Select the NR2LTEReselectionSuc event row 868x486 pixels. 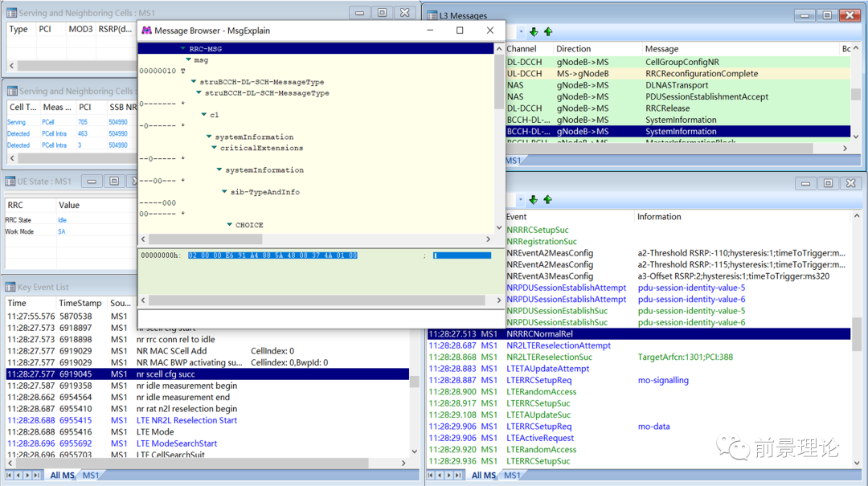pos(549,357)
